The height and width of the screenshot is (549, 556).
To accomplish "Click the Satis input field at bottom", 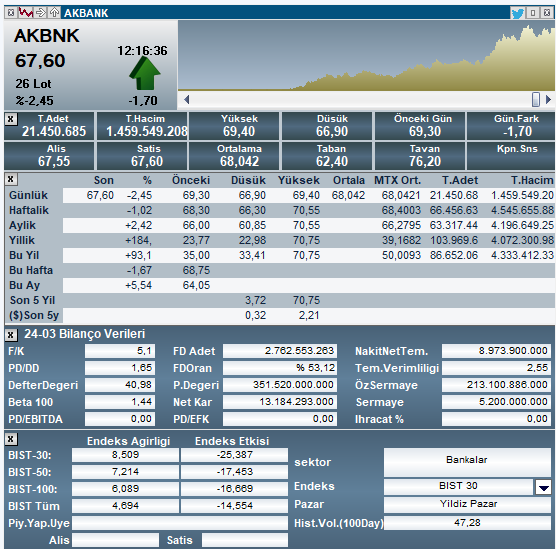I will (245, 540).
